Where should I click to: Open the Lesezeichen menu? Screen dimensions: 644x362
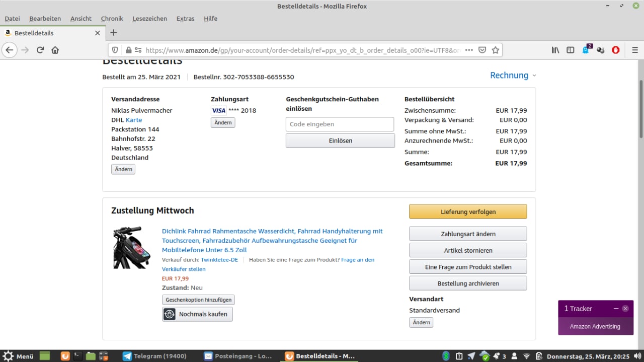coord(149,19)
